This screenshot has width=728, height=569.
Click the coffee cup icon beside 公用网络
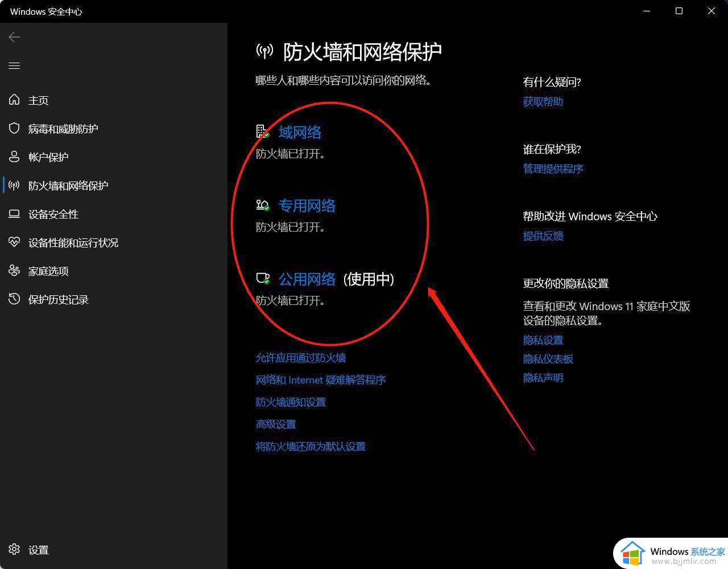click(262, 278)
